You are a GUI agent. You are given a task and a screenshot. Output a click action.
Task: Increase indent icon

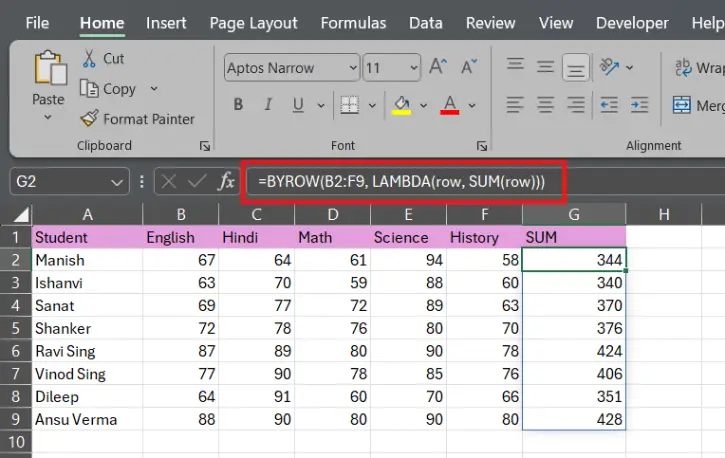click(x=639, y=105)
